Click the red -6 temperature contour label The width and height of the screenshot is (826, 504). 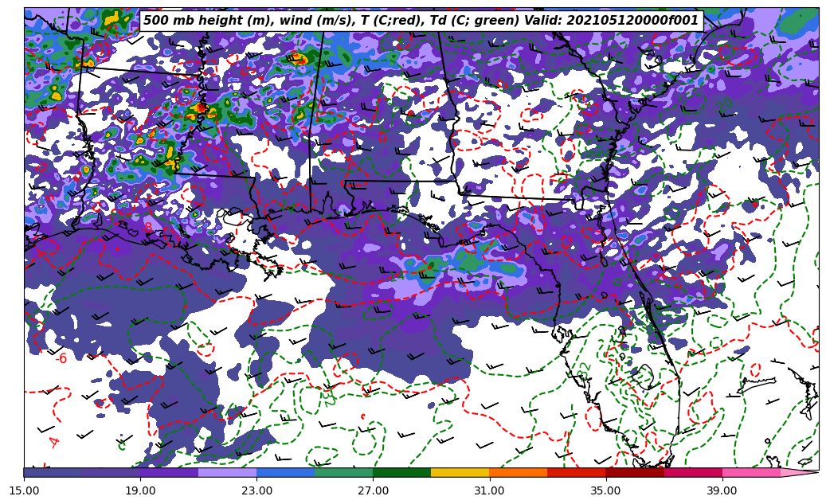(61, 359)
